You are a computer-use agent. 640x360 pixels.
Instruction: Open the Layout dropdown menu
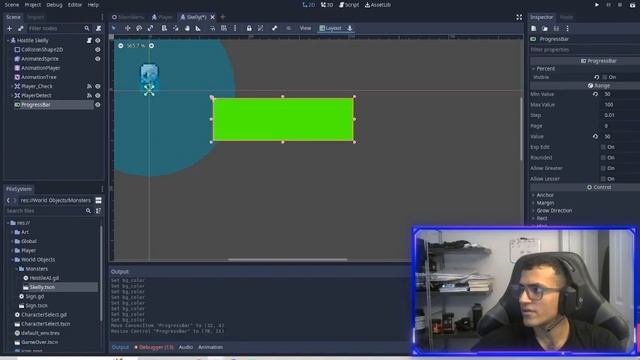[x=330, y=28]
